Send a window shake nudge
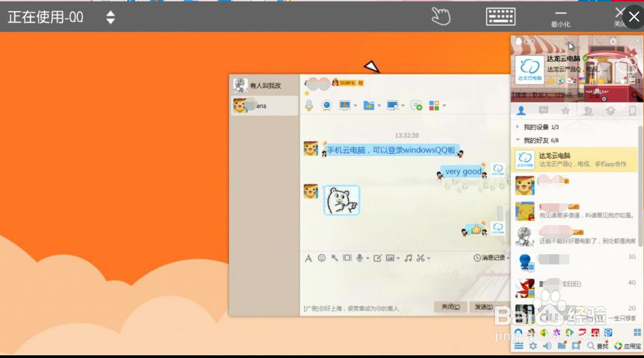The height and width of the screenshot is (358, 644). pos(347,258)
